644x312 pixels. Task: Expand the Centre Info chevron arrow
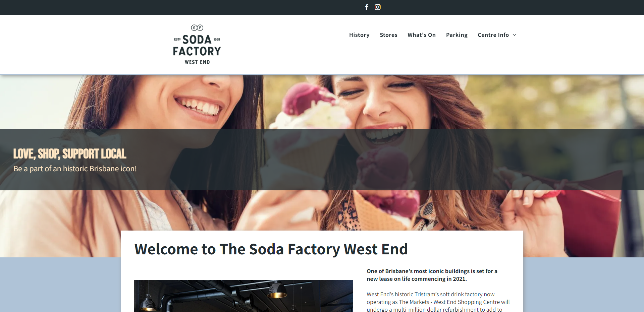[515, 35]
